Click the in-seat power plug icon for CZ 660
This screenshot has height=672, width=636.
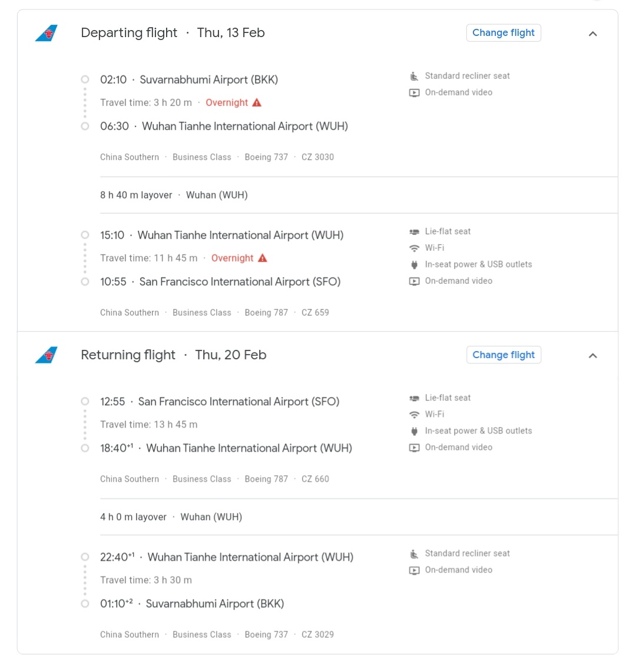click(x=414, y=431)
